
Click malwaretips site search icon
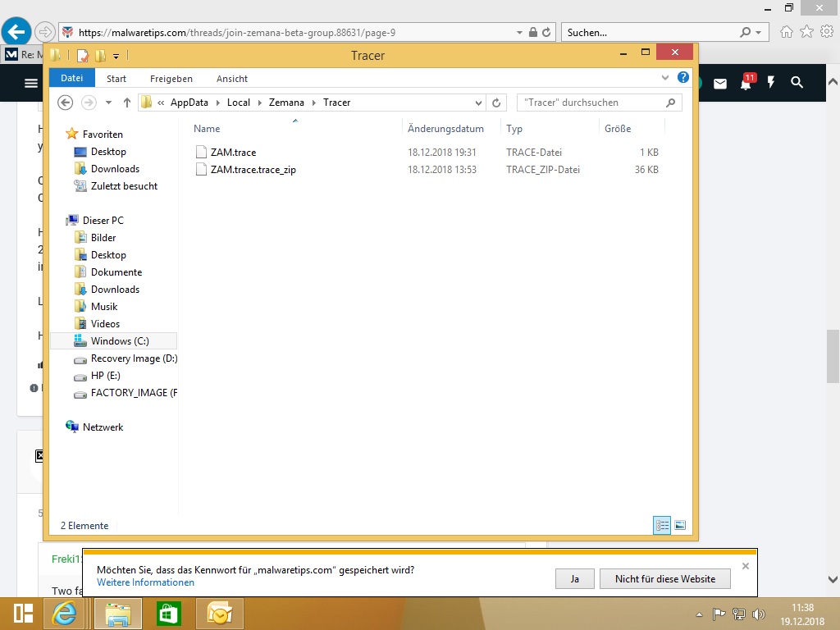click(x=797, y=83)
